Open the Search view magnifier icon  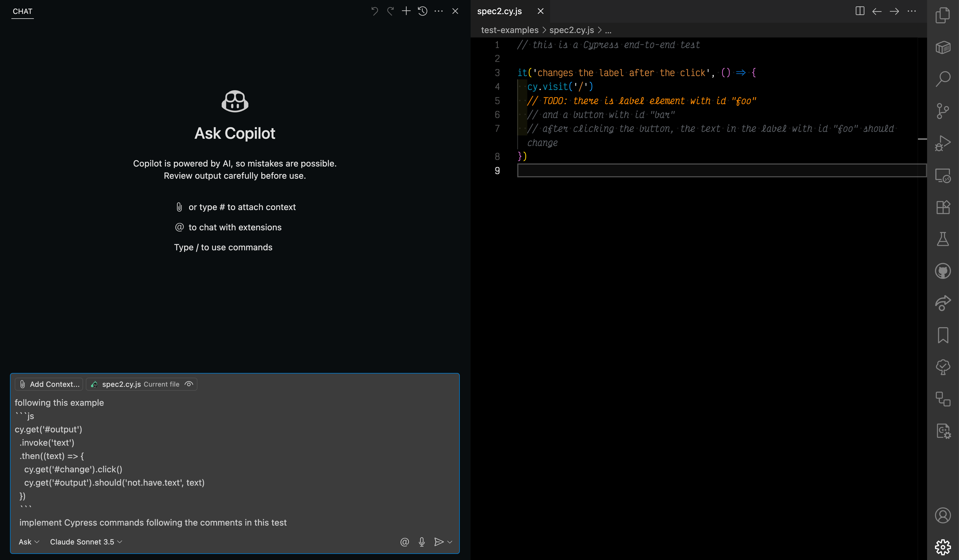pos(943,79)
